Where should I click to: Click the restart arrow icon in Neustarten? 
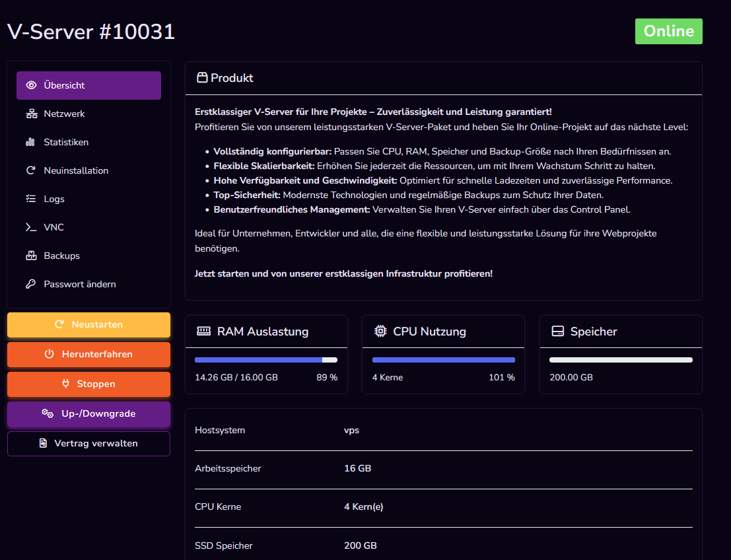(59, 324)
